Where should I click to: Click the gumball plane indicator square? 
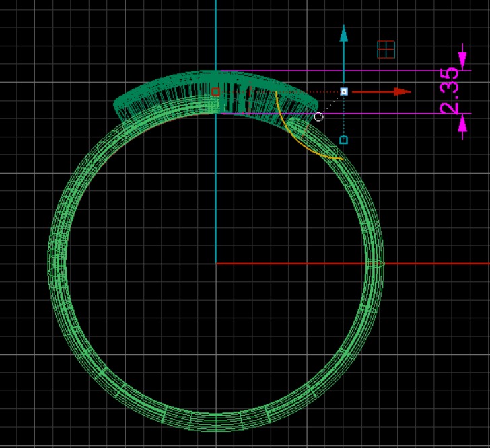(x=386, y=49)
